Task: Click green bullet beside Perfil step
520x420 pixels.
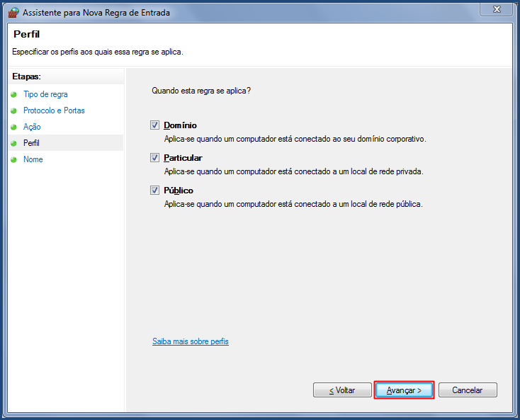Action: tap(13, 143)
